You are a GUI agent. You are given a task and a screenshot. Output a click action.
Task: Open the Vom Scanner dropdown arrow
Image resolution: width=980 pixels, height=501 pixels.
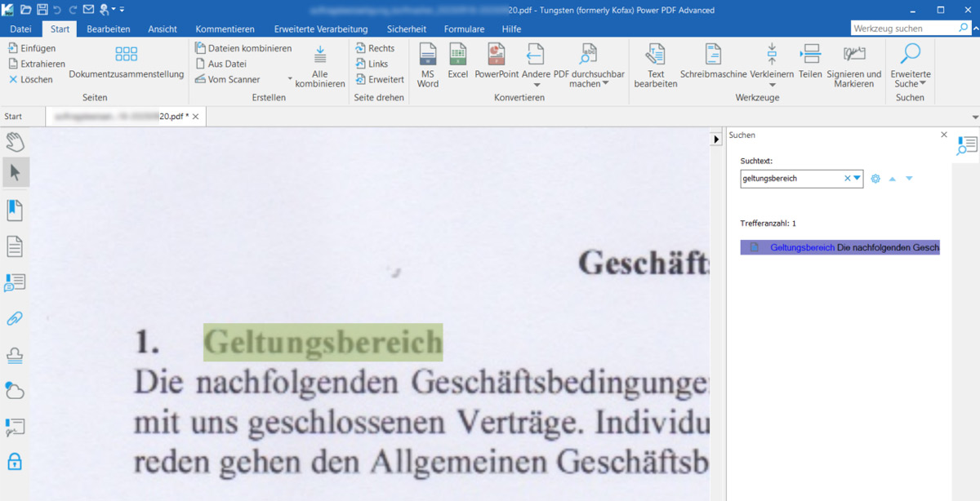(290, 80)
